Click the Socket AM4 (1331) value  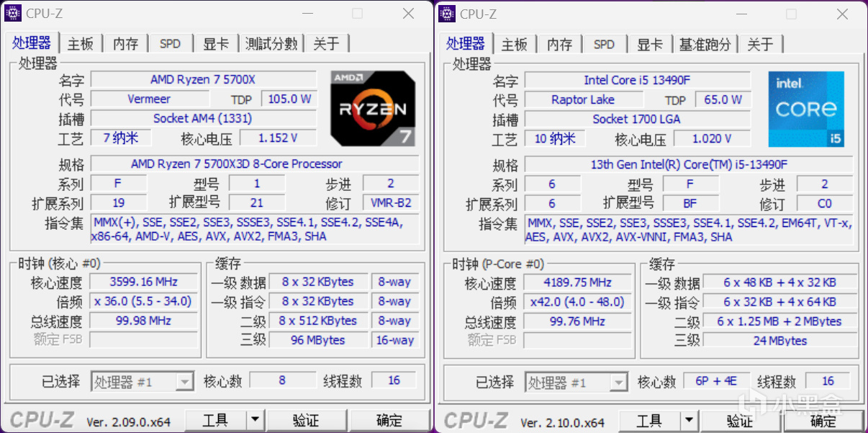coord(204,118)
